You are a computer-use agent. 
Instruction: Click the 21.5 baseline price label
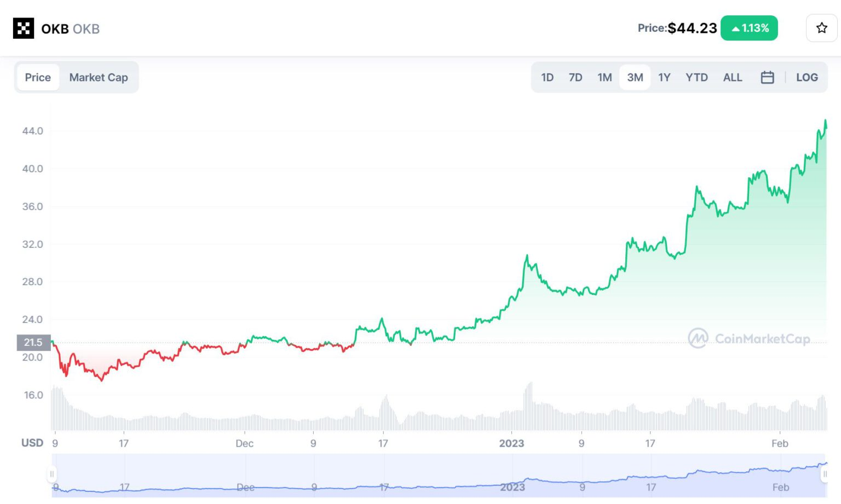click(x=33, y=343)
